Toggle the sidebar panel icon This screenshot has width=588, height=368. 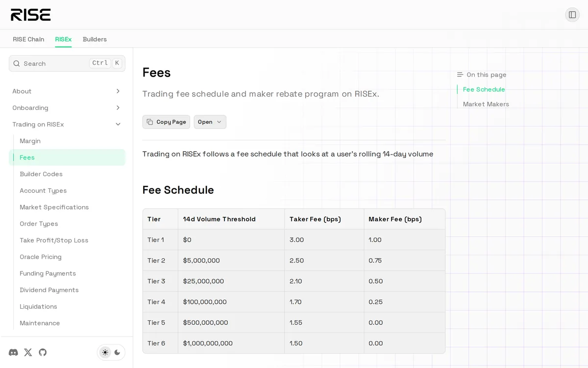[x=572, y=15]
